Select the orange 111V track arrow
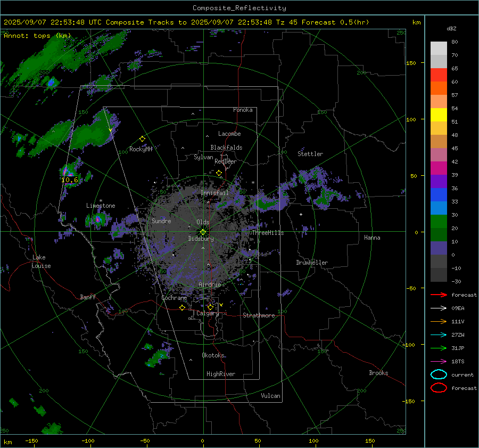 439,321
